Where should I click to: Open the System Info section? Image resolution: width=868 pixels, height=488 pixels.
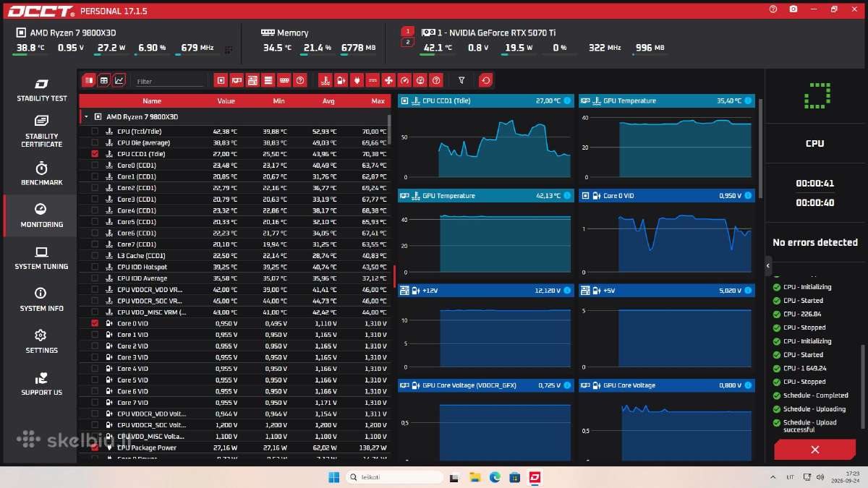41,299
